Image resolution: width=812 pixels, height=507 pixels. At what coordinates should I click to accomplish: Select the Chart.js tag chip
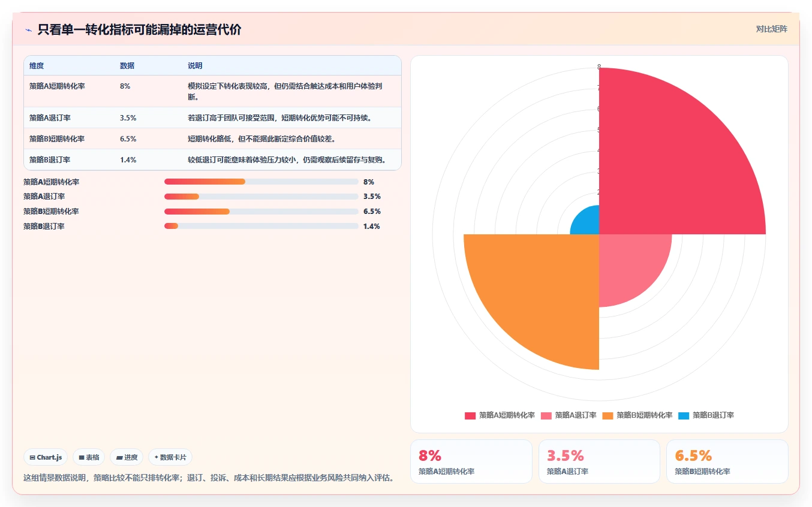coord(46,457)
